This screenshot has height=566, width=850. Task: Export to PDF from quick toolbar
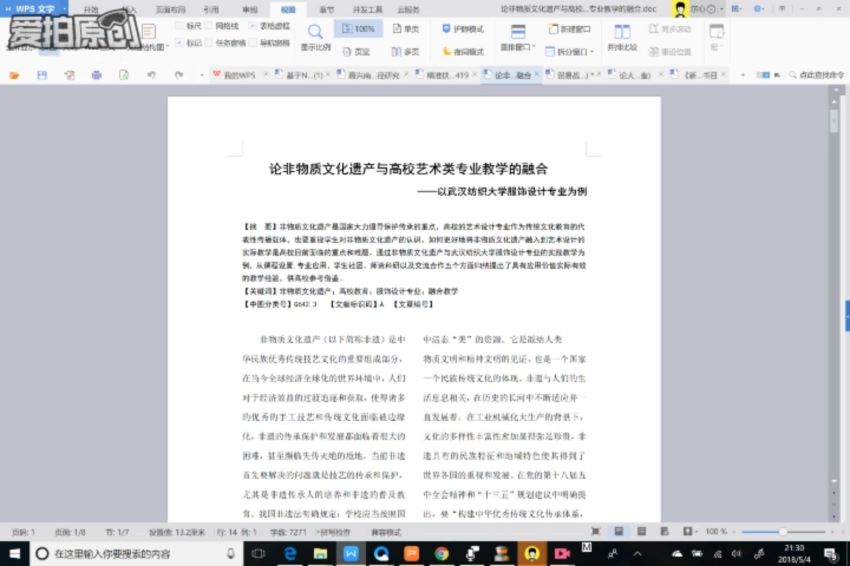(69, 75)
